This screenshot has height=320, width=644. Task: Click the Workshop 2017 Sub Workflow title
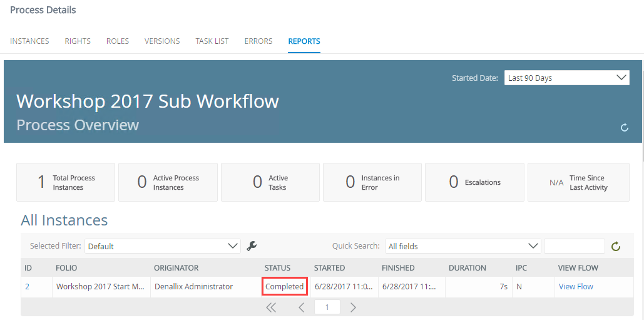click(148, 101)
